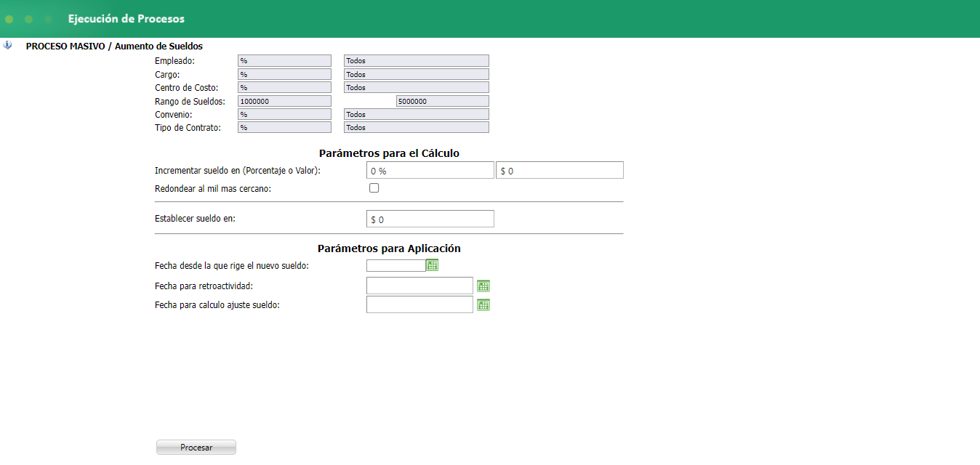This screenshot has width=980, height=465.
Task: Focus the Tipo de Contrato Todos field
Action: [x=417, y=127]
